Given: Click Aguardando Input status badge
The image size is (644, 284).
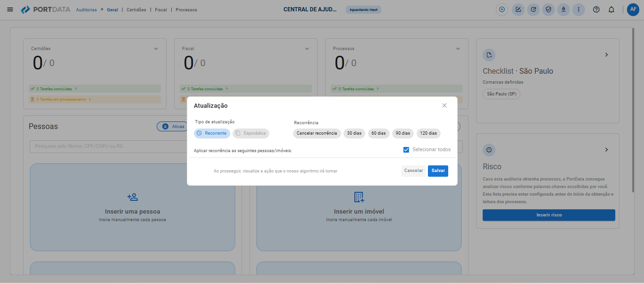Looking at the screenshot, I should click(x=363, y=9).
